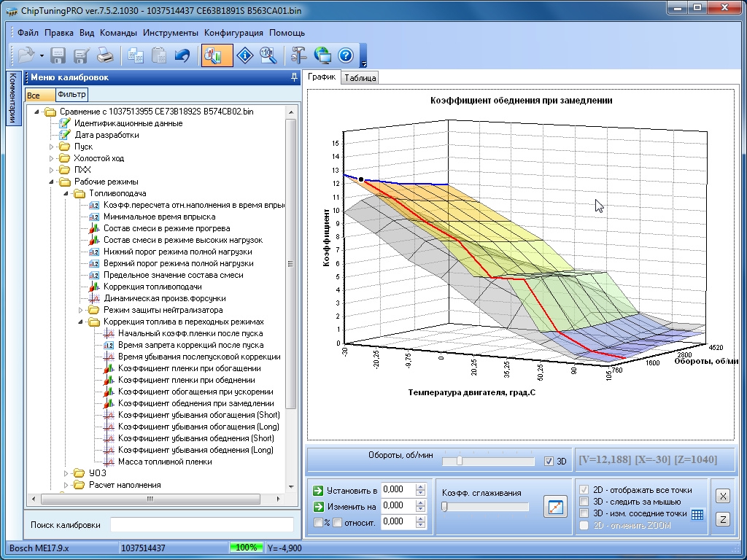The image size is (747, 560).
Task: Toggle the highlighted comparison chart toolbar icon
Action: 217,55
